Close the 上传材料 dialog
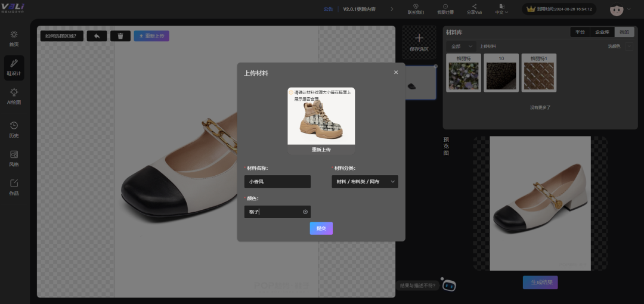Image resolution: width=644 pixels, height=304 pixels. coord(396,73)
